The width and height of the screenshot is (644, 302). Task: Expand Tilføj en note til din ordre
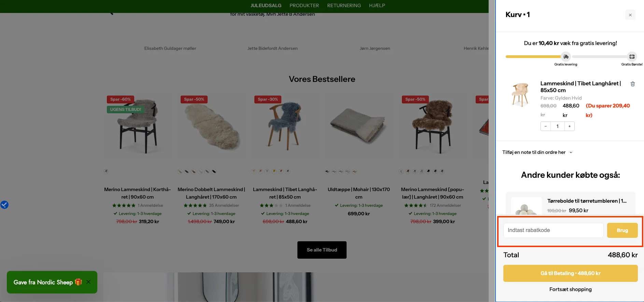tap(537, 152)
